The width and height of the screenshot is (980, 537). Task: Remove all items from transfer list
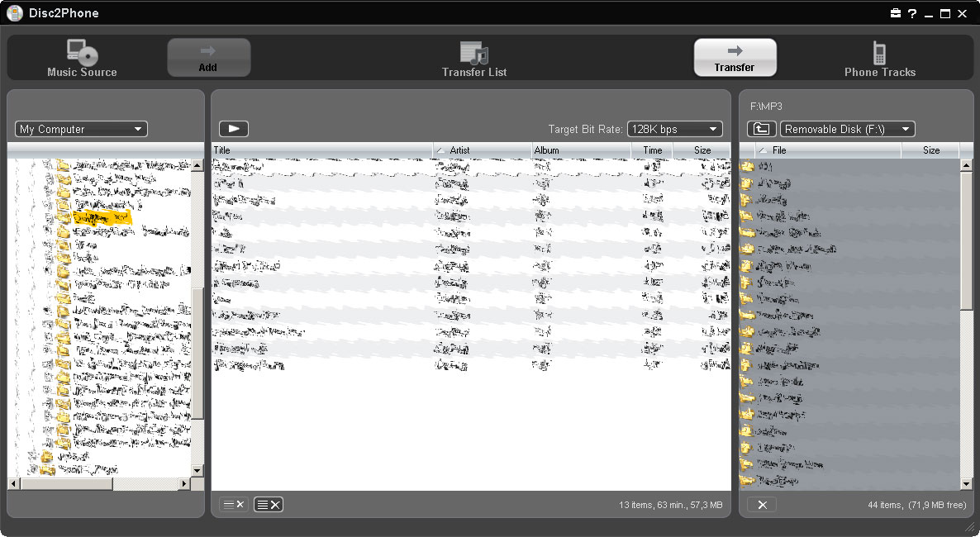269,505
